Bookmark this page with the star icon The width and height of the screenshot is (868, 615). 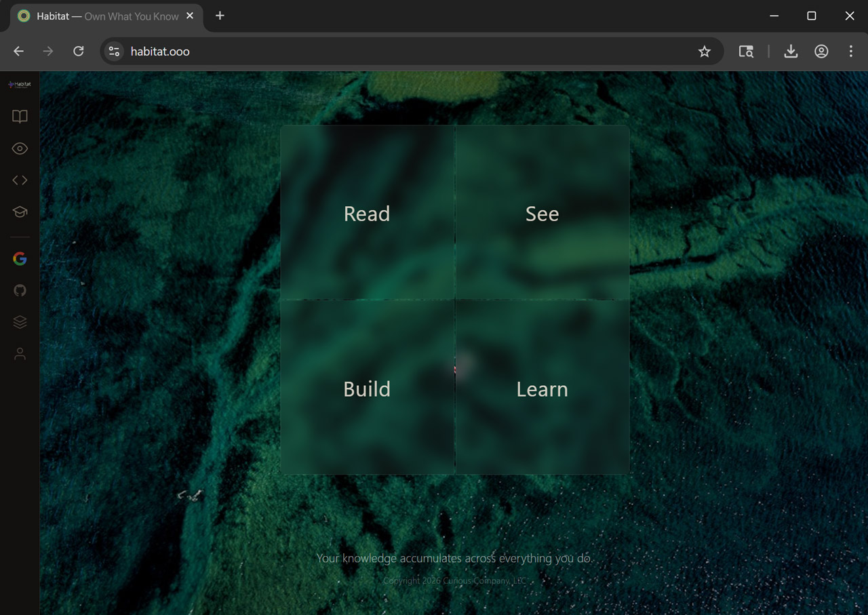pos(705,52)
